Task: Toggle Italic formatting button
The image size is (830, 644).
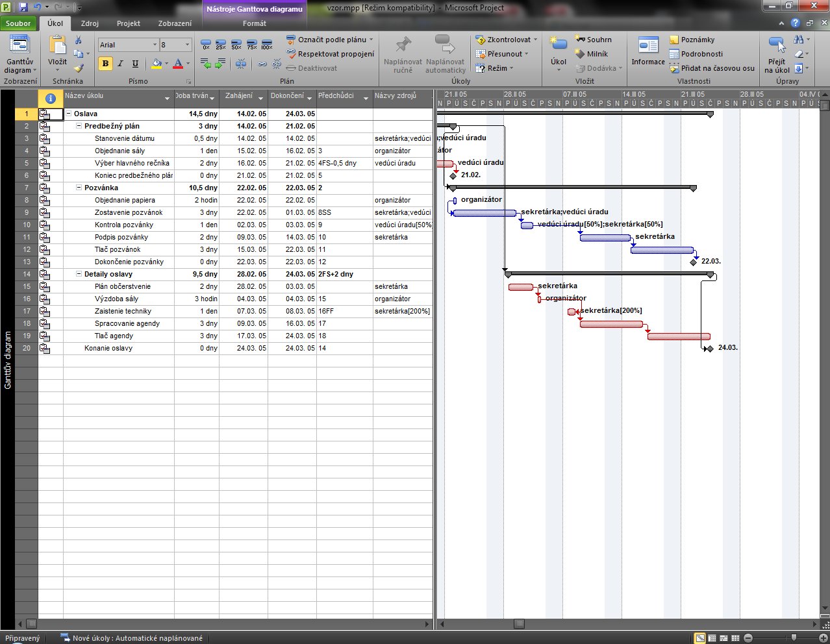Action: (x=120, y=64)
